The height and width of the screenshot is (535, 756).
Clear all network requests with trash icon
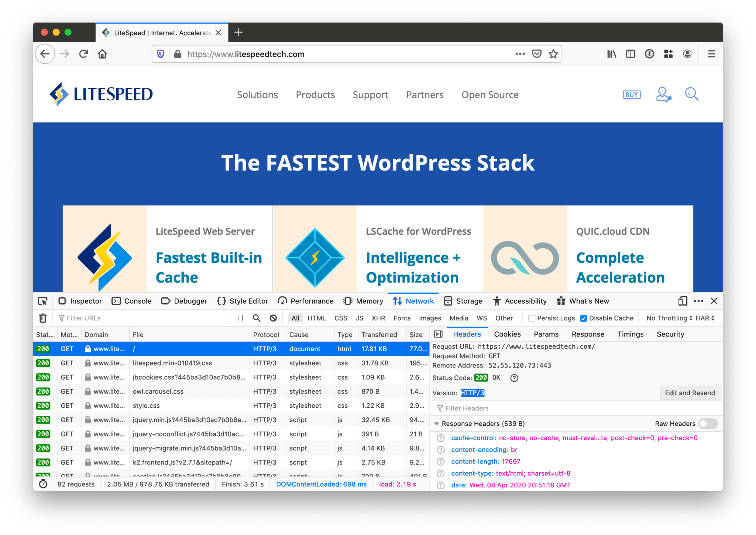43,318
